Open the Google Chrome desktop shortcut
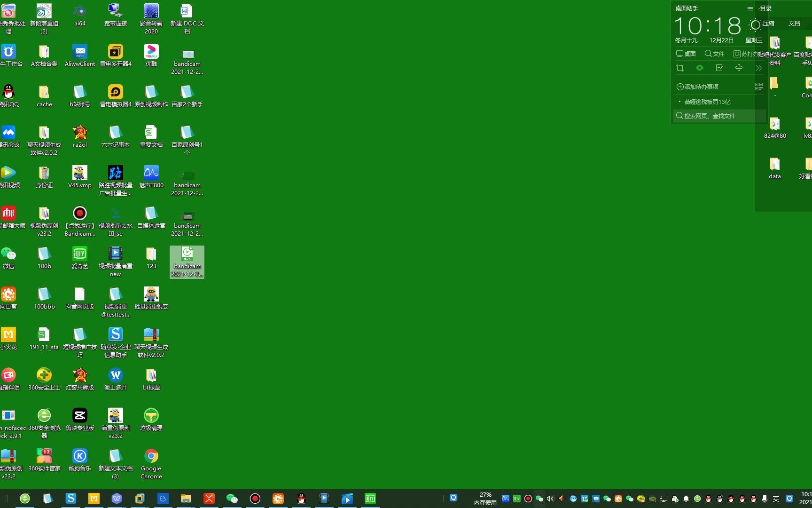The height and width of the screenshot is (508, 812). click(x=151, y=464)
